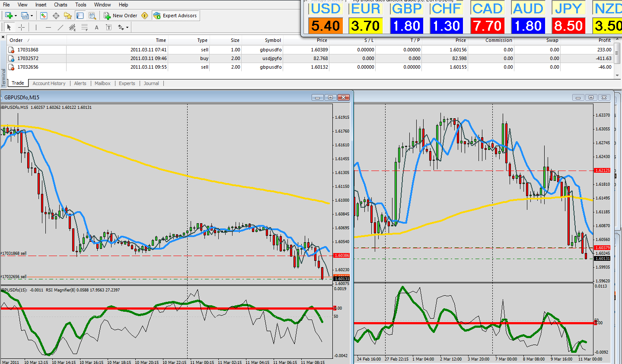Click the CAD strength value 7.70
This screenshot has width=622, height=364.
487,26
